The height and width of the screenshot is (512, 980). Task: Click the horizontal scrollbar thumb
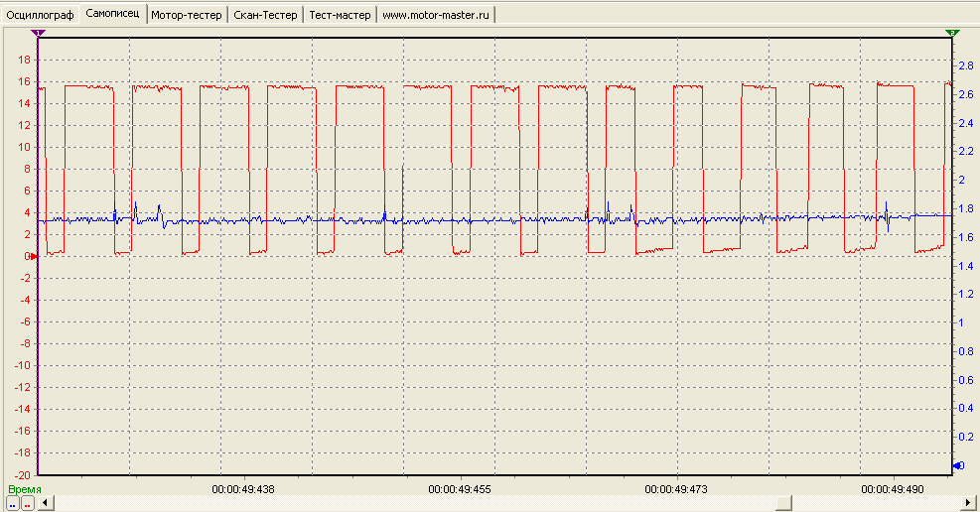coord(783,503)
